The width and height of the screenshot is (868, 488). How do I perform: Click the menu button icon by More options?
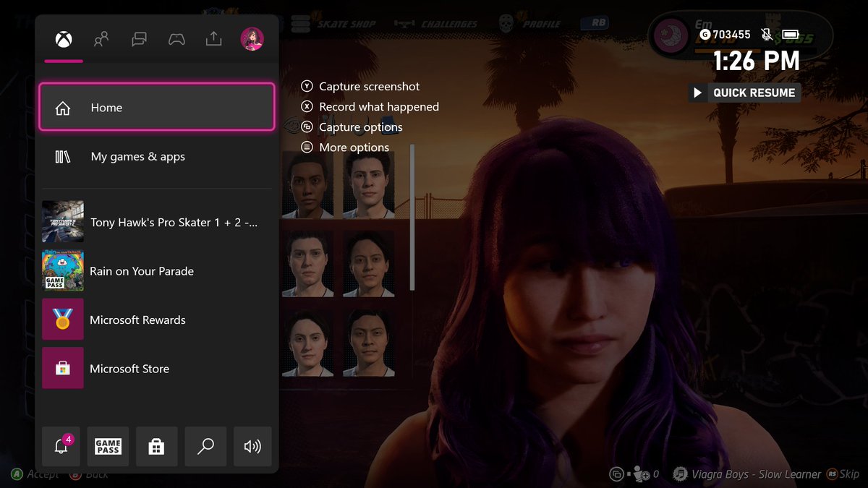tap(307, 147)
